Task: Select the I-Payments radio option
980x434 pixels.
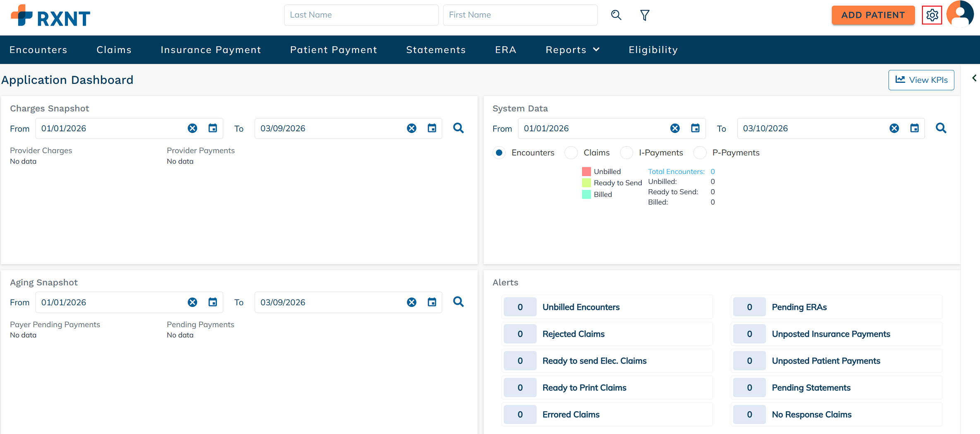Action: point(626,153)
